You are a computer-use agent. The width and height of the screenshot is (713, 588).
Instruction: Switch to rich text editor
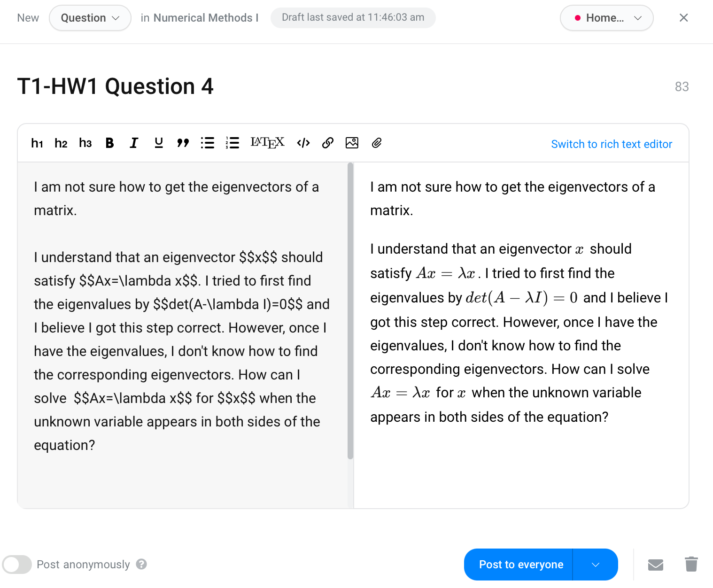pyautogui.click(x=612, y=144)
